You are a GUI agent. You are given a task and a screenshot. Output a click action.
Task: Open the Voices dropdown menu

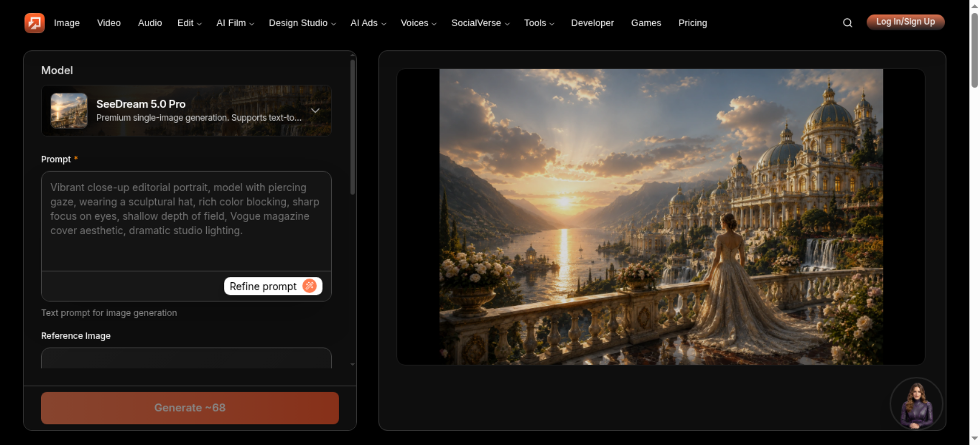coord(418,23)
